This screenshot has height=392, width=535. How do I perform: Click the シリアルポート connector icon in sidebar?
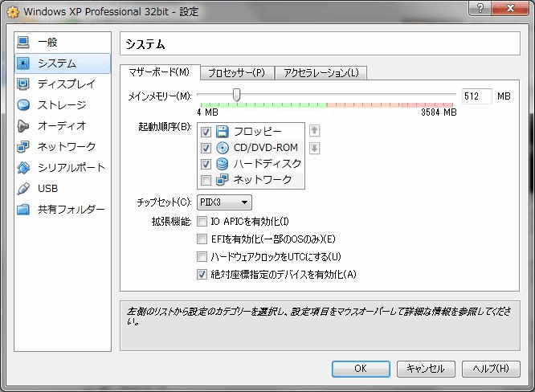coord(22,168)
